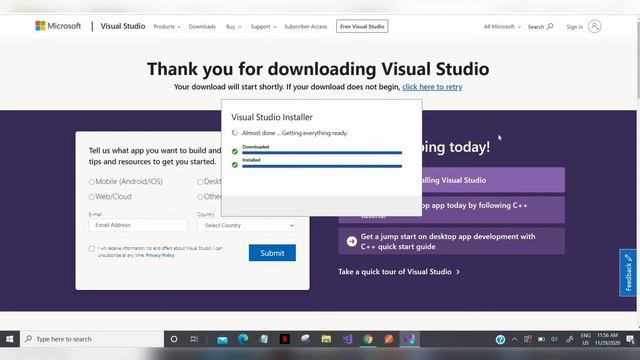Screen dimensions: 640x360
Task: Select the Desktop radio button
Action: click(200, 182)
